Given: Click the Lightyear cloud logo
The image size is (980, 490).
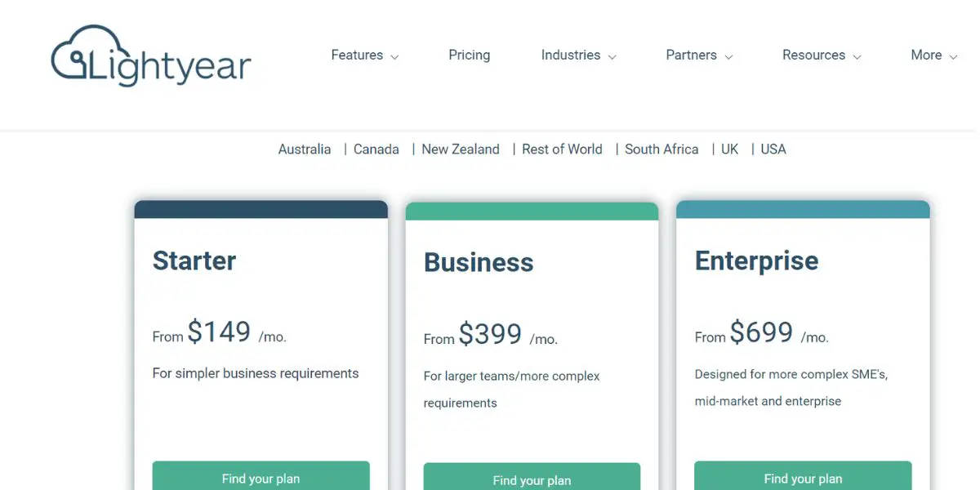Looking at the screenshot, I should pyautogui.click(x=151, y=56).
